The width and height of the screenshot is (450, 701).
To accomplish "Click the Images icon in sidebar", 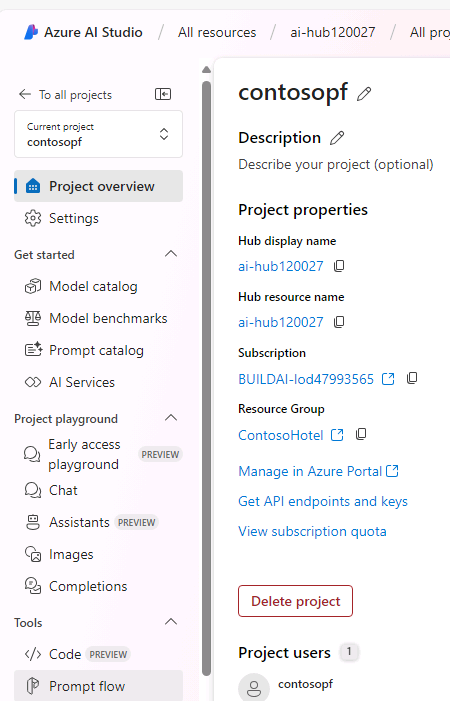I will click(33, 554).
